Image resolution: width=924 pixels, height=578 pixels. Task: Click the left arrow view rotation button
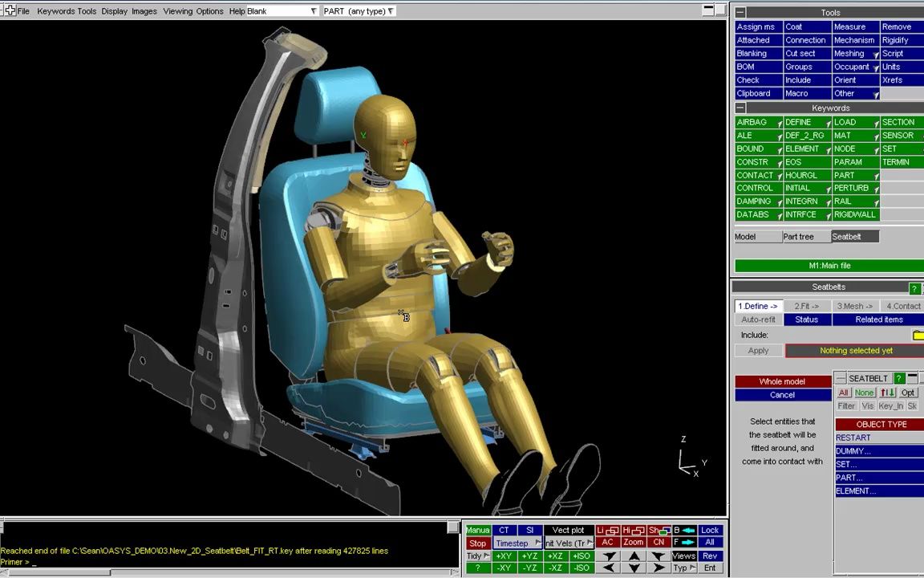tap(609, 568)
